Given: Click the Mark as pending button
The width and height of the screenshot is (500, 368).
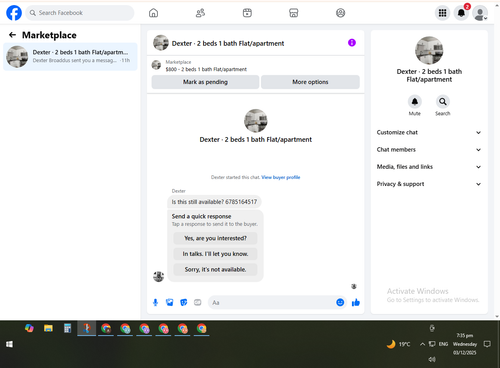Looking at the screenshot, I should (x=205, y=82).
